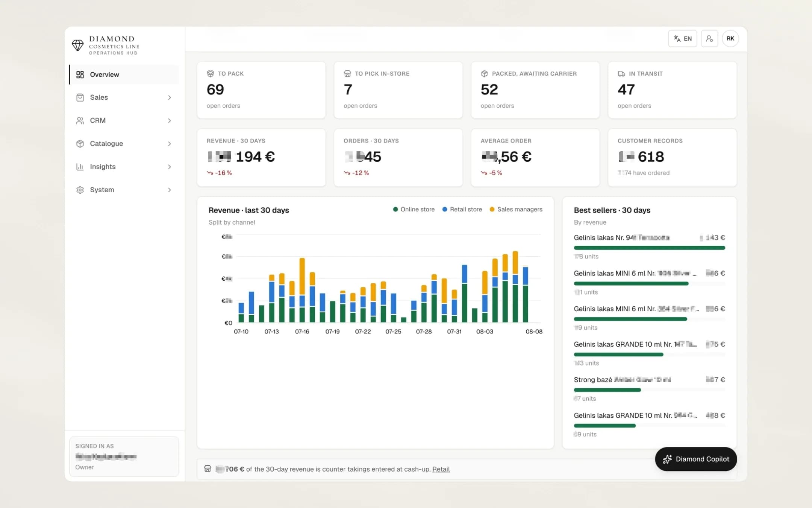Open the Insights section
Image resolution: width=812 pixels, height=508 pixels.
[124, 167]
